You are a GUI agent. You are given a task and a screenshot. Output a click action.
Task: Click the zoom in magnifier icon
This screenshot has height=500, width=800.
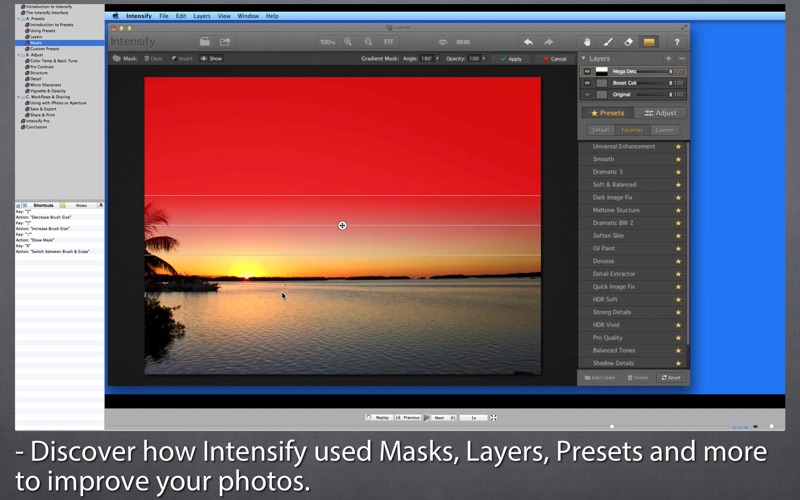point(348,42)
